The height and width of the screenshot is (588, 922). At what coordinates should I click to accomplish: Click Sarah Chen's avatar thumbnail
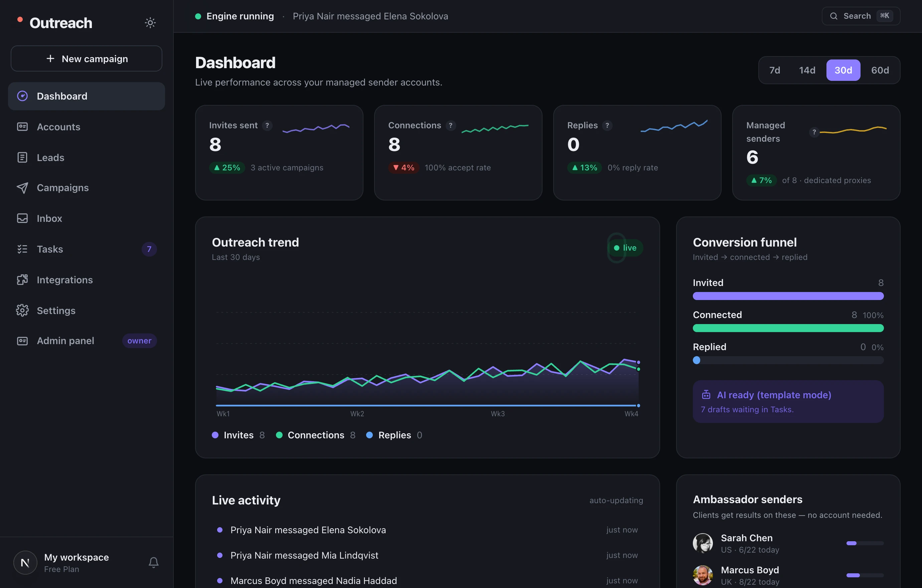point(703,543)
